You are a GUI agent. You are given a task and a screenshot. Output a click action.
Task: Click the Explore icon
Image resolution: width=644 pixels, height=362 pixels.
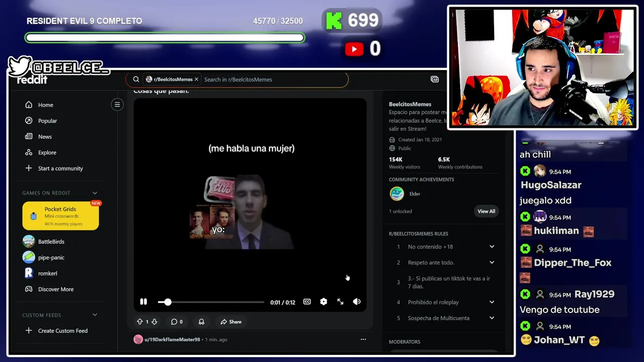tap(29, 152)
